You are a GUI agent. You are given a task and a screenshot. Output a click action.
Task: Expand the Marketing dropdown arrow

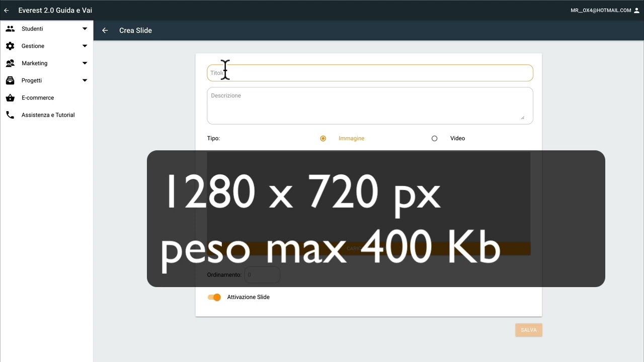[x=85, y=63]
